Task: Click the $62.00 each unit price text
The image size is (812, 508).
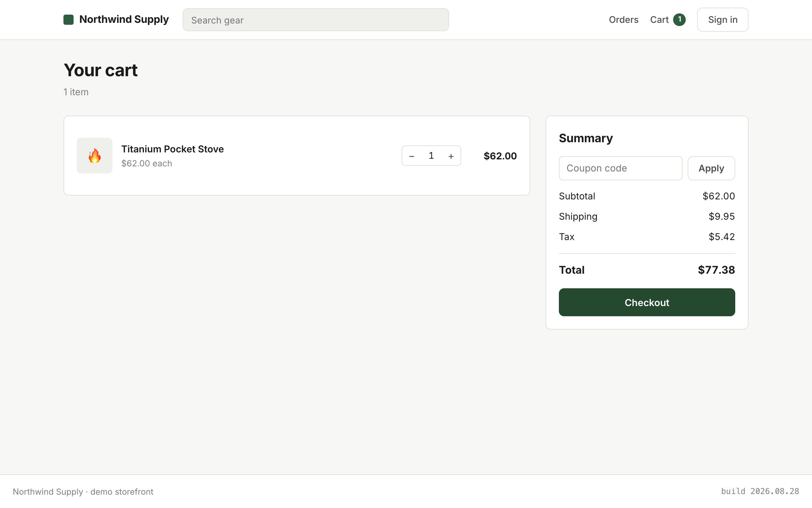Action: pyautogui.click(x=147, y=163)
